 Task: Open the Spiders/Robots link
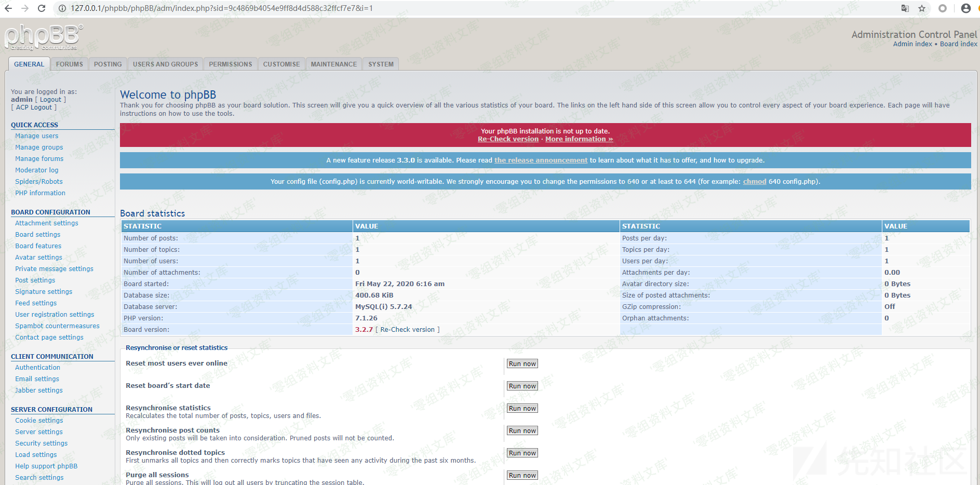point(39,182)
